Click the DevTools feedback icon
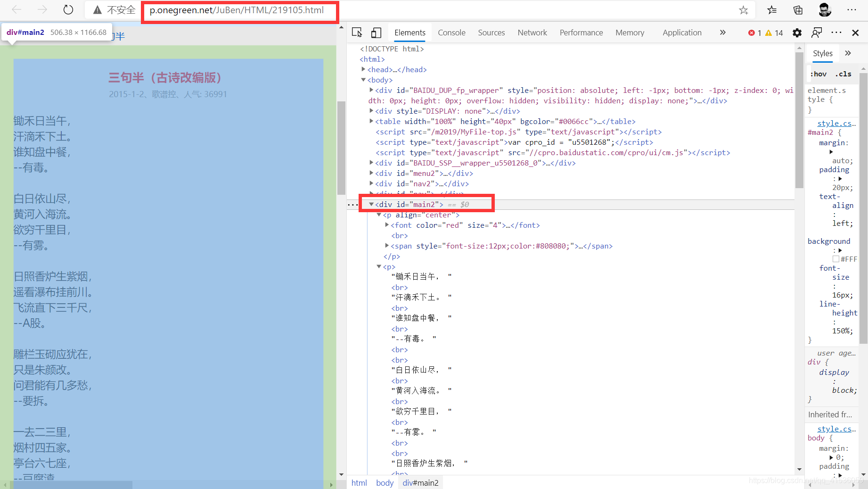Screen dimensions: 868x489 817,33
